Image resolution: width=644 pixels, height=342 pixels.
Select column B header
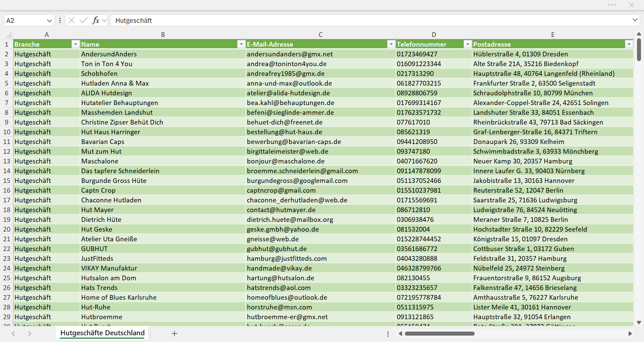[163, 35]
